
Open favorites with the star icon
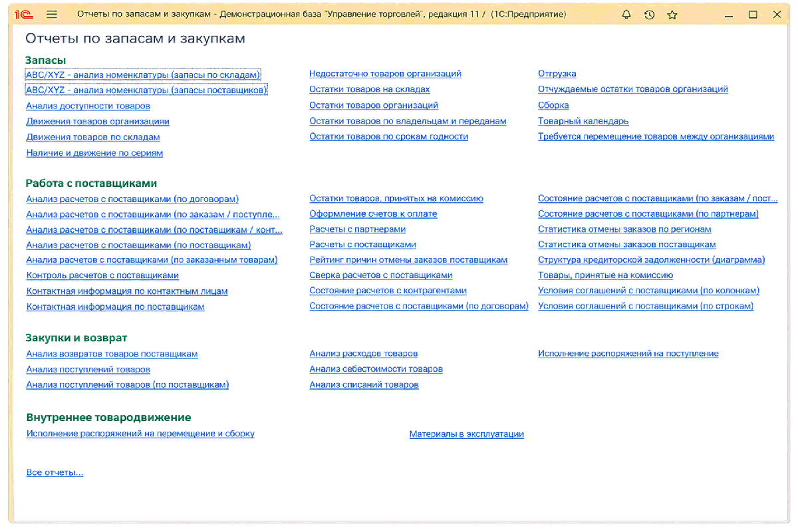tap(672, 14)
